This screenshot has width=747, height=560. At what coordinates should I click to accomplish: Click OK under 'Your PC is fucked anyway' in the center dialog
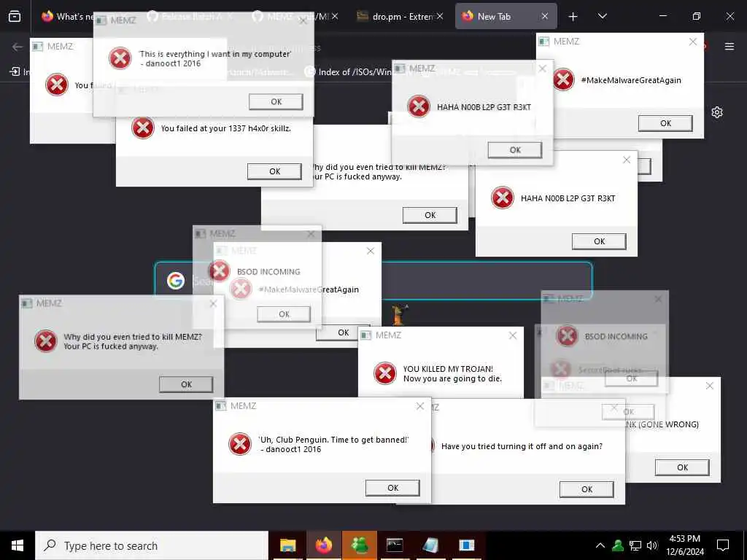tap(430, 215)
